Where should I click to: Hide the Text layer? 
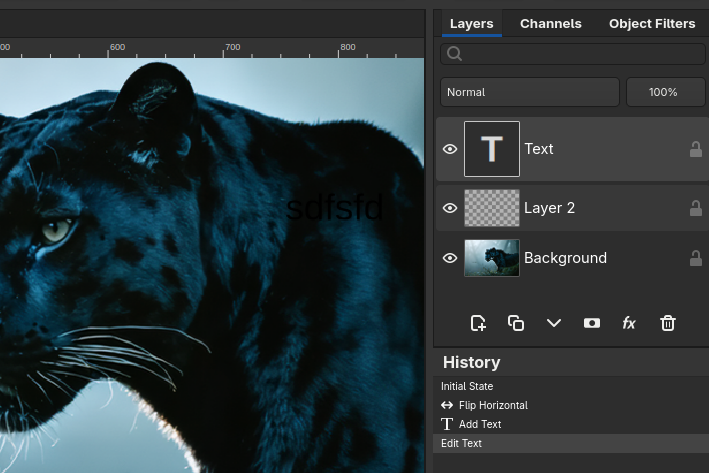(450, 149)
